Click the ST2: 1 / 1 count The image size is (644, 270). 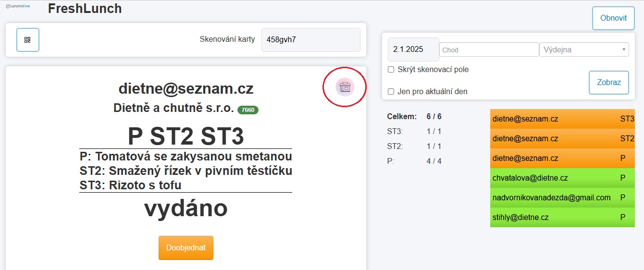(x=414, y=147)
